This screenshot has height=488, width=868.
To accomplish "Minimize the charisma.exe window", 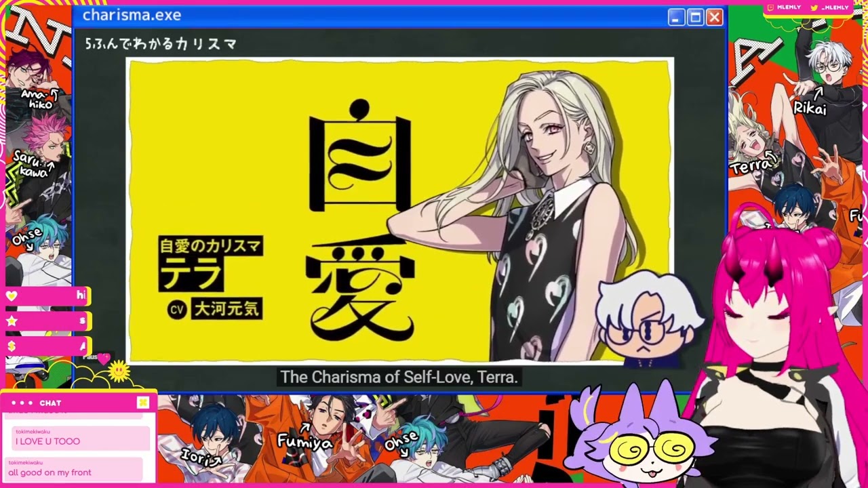I will 676,18.
